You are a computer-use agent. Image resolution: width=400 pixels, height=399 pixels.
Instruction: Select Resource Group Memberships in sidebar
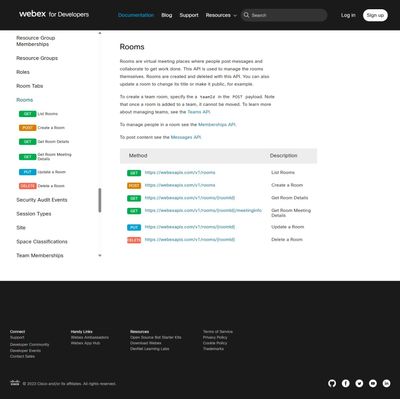click(x=36, y=41)
